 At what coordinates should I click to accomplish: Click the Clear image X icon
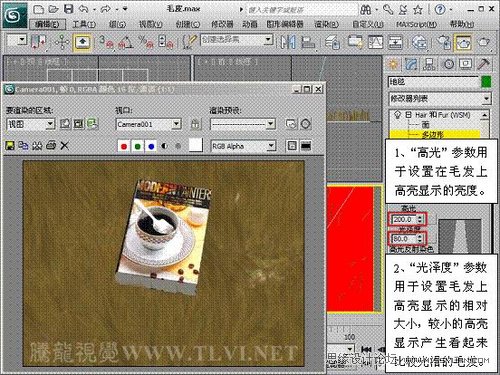[x=65, y=145]
